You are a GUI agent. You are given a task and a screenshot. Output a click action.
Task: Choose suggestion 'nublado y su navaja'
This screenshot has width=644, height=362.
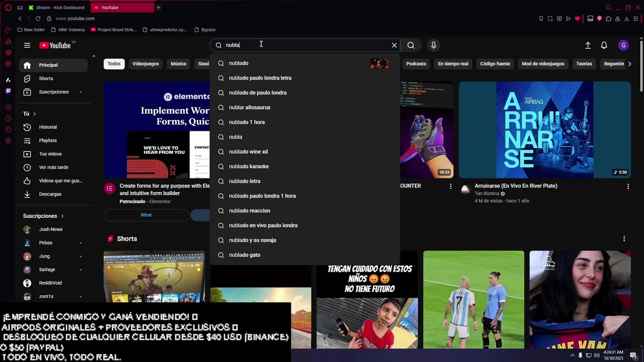tap(304, 240)
